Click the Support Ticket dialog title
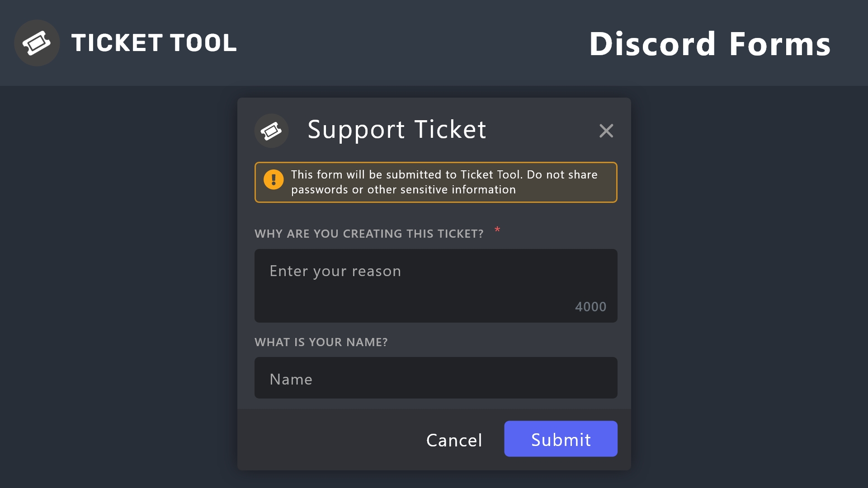The image size is (868, 488). 396,130
